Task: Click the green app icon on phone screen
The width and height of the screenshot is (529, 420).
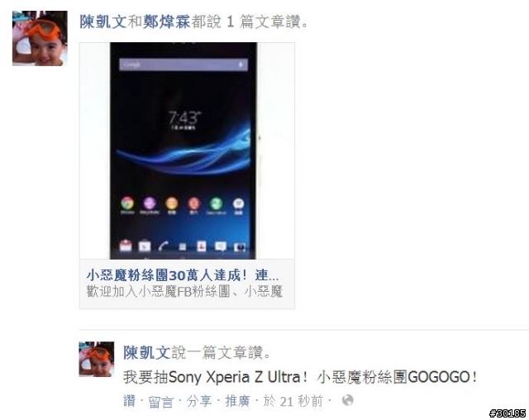Action: (x=216, y=203)
